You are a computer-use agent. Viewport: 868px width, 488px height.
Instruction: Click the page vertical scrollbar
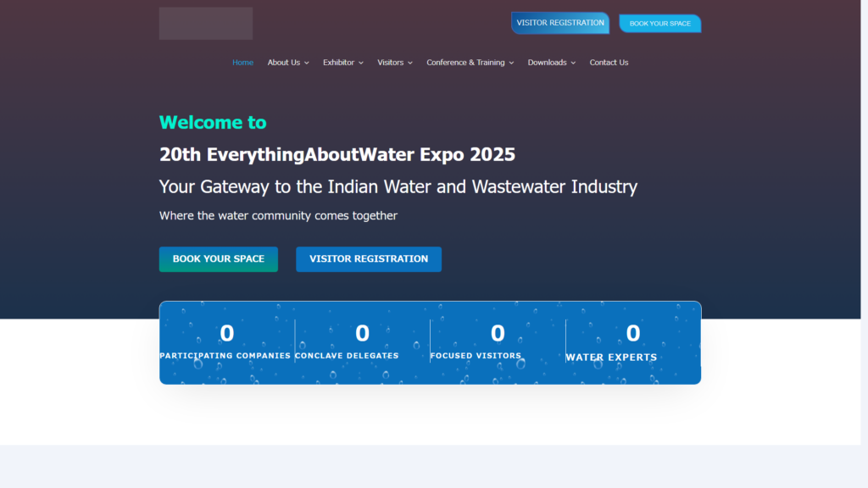[864, 244]
